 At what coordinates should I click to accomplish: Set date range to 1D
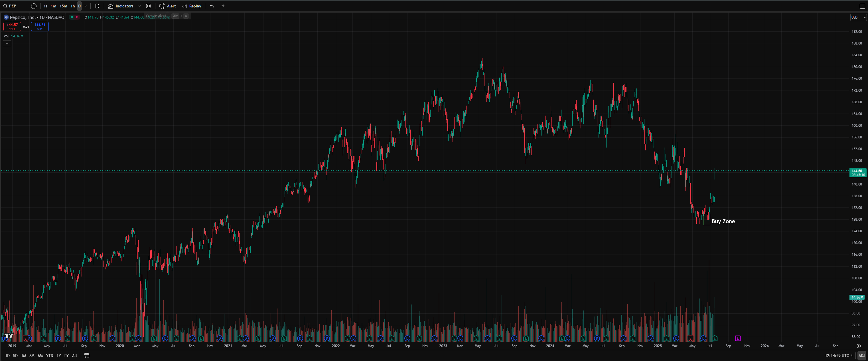tap(7, 356)
